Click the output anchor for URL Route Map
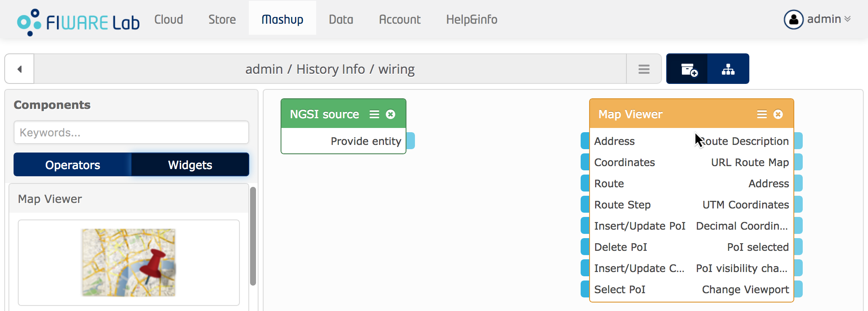This screenshot has width=868, height=311. [x=798, y=162]
